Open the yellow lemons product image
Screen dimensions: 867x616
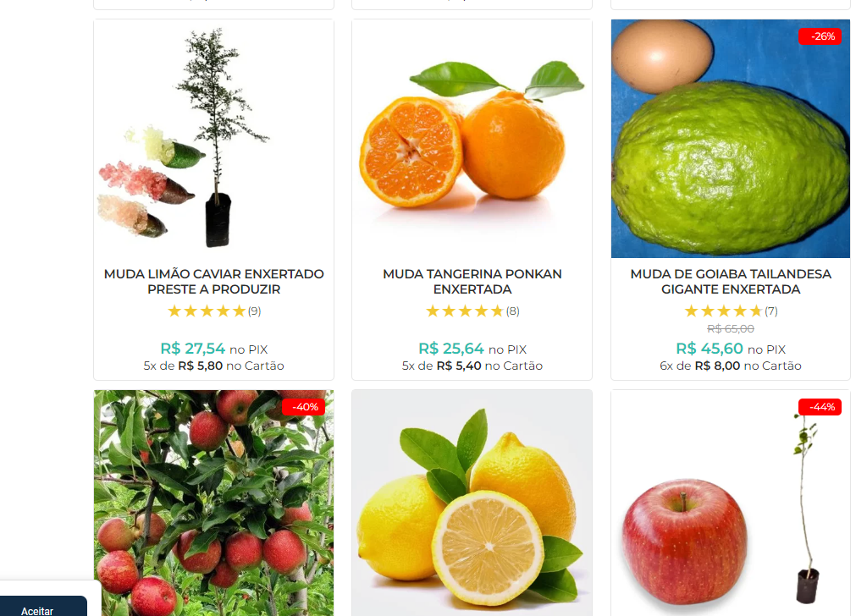pos(472,503)
